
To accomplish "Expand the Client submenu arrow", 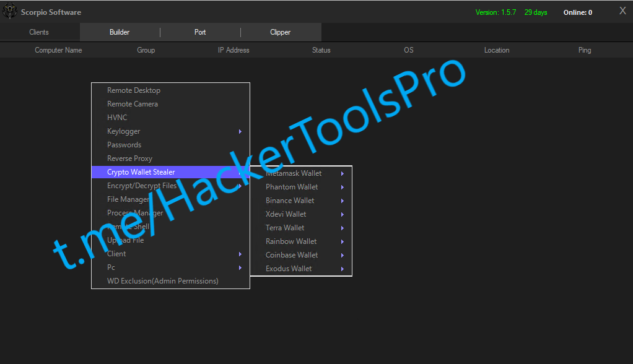I will click(240, 254).
